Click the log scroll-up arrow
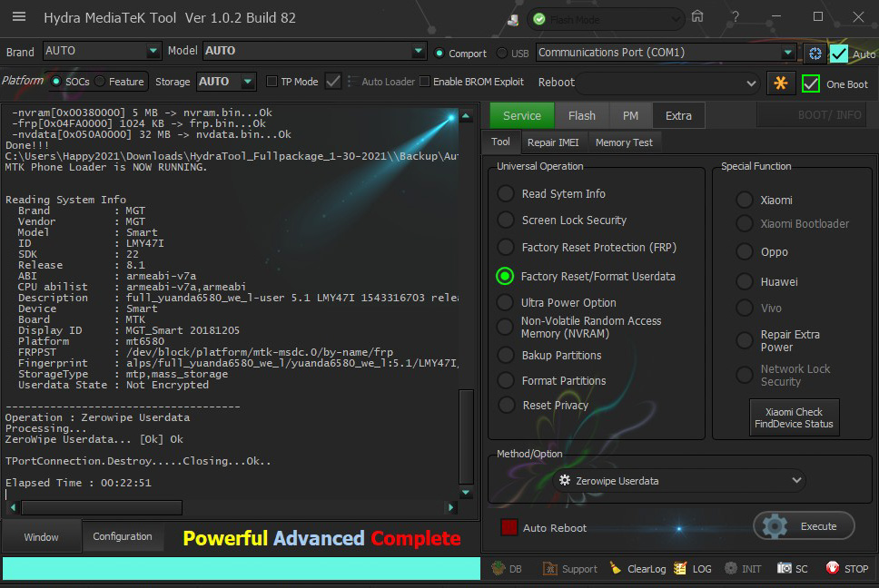This screenshot has height=588, width=879. click(465, 116)
